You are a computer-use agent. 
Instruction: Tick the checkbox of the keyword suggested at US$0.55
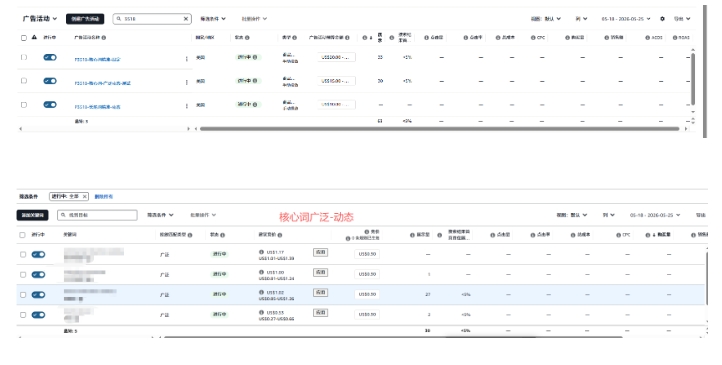pos(23,315)
